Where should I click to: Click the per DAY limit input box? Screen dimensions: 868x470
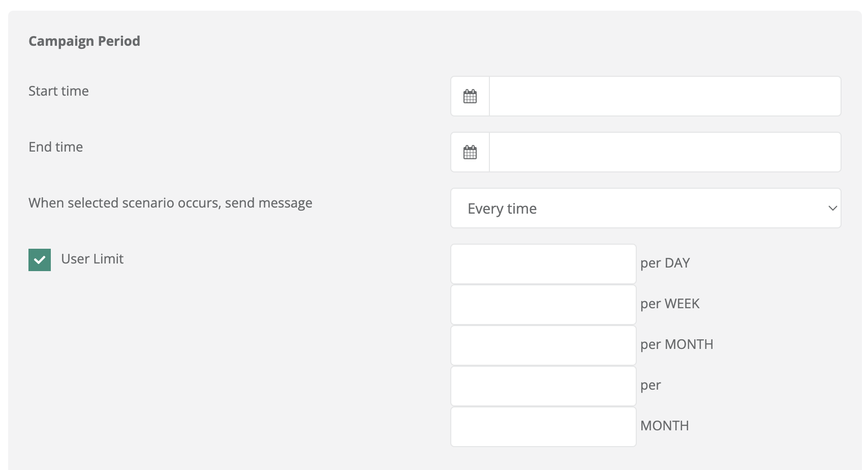tap(543, 264)
